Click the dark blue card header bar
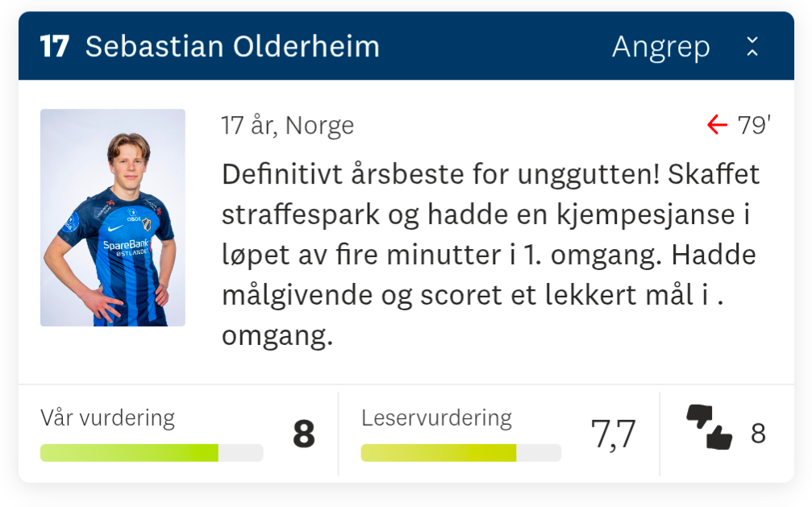 pyautogui.click(x=406, y=46)
